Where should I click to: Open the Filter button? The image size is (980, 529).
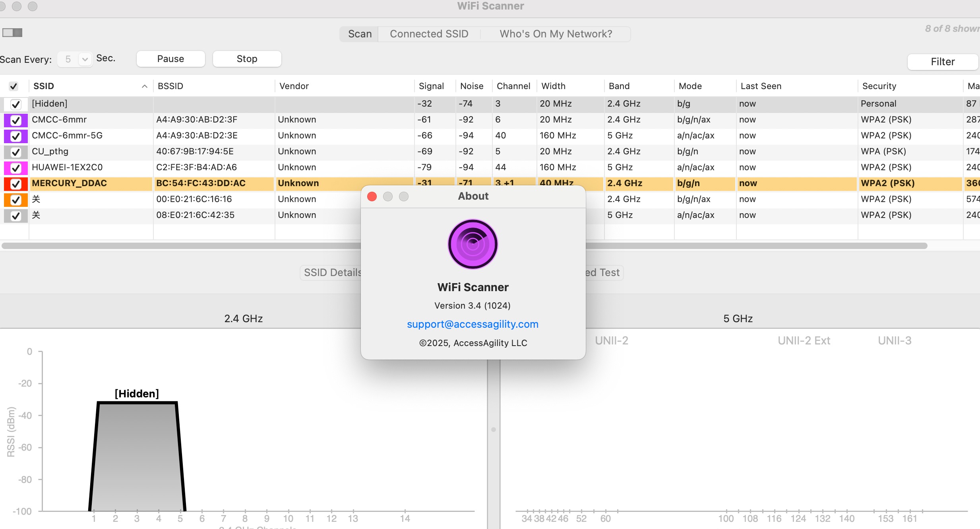[x=943, y=62]
